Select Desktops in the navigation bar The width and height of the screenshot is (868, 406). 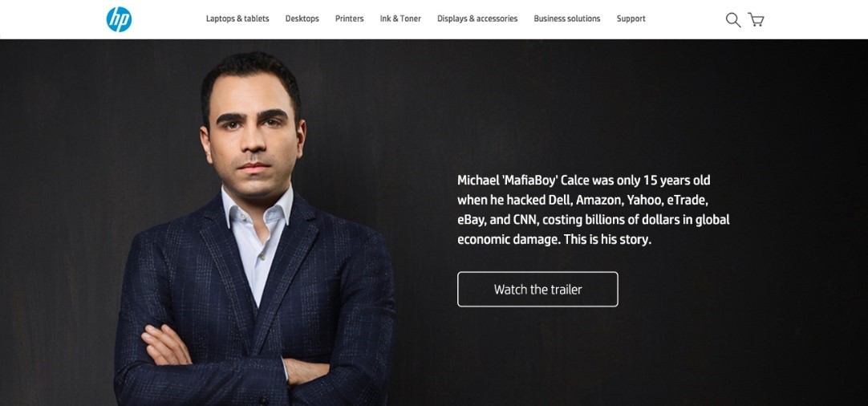[x=302, y=18]
